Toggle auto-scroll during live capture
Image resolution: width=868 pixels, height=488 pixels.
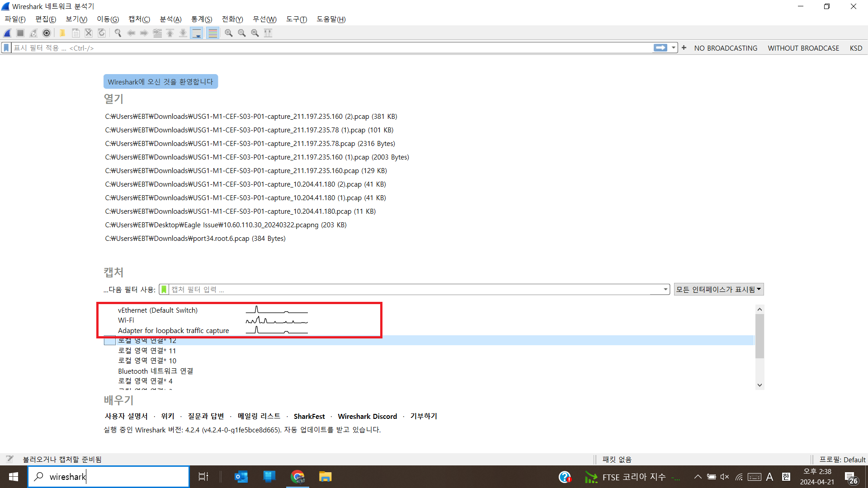click(x=197, y=33)
